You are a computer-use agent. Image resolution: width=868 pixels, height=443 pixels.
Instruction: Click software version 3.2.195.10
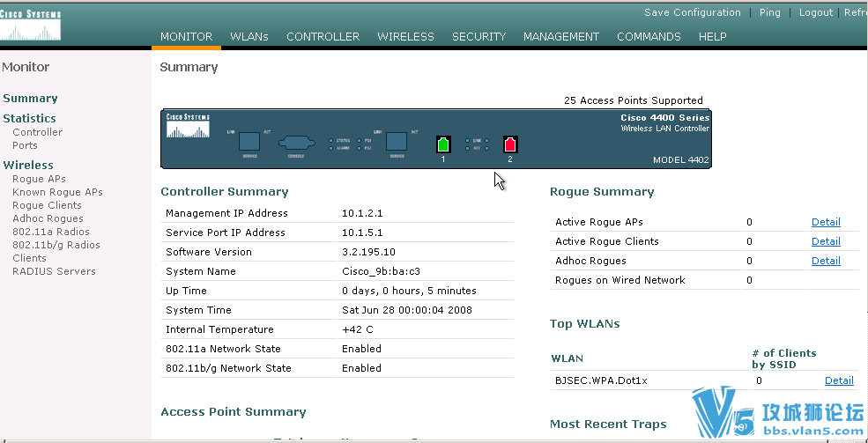[368, 252]
